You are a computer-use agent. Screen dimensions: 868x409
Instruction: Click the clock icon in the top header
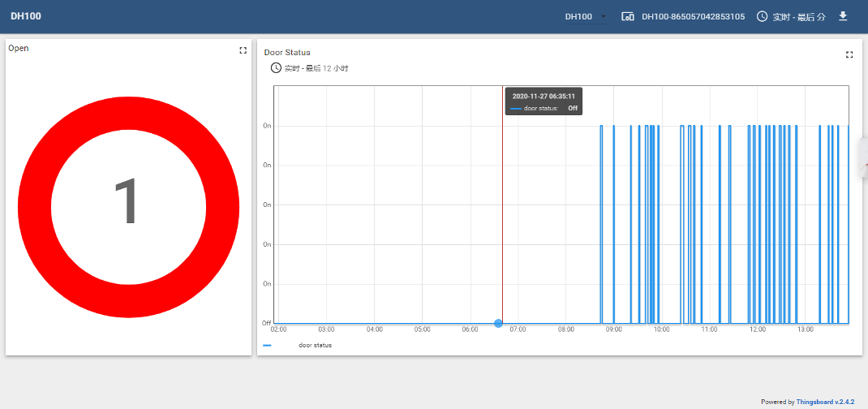pos(762,16)
